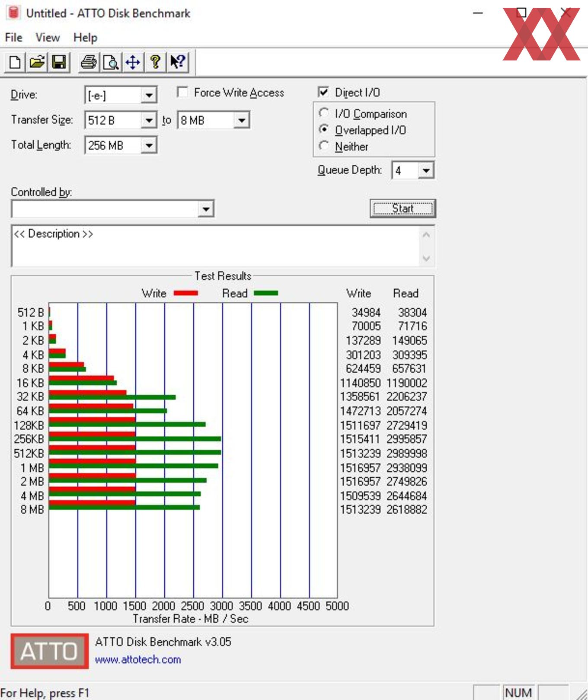This screenshot has height=700, width=588.
Task: Select the I/O Comparison radio button
Action: [324, 113]
